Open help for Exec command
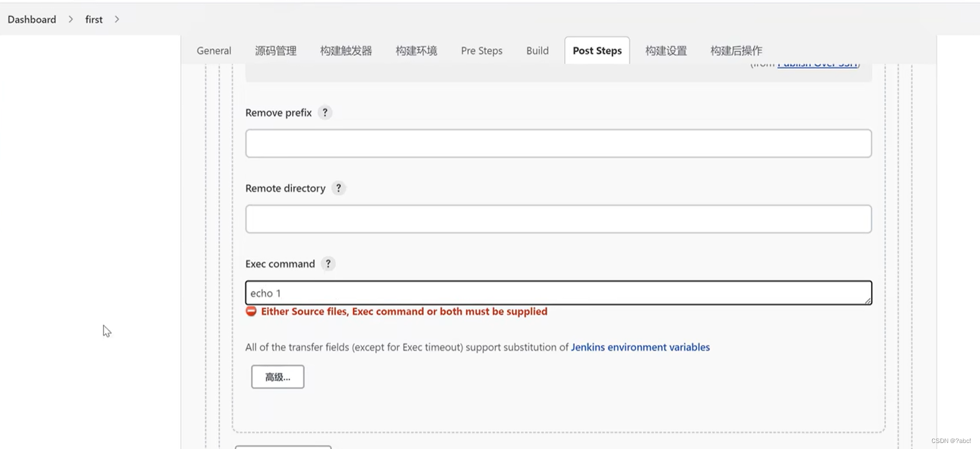Image resolution: width=980 pixels, height=449 pixels. click(328, 263)
